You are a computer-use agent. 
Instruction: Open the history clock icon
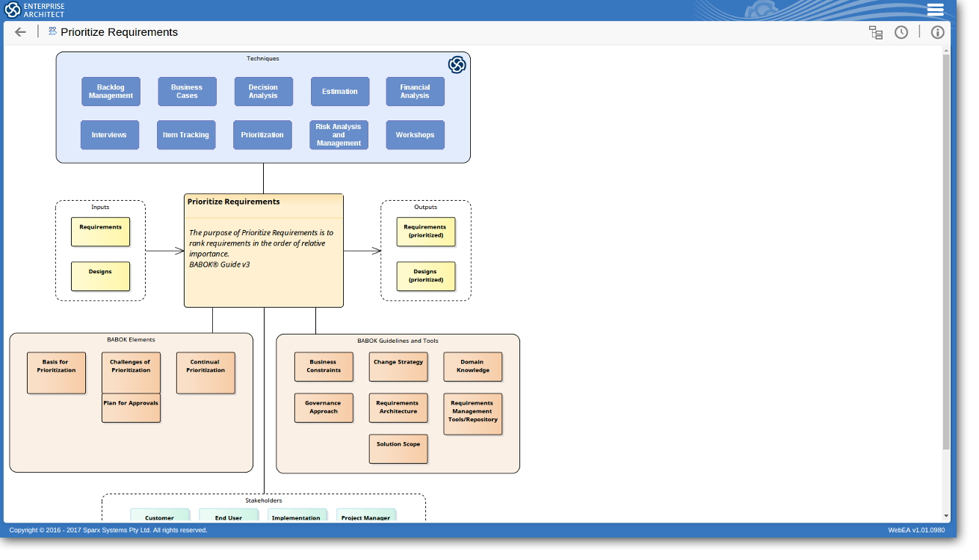901,32
